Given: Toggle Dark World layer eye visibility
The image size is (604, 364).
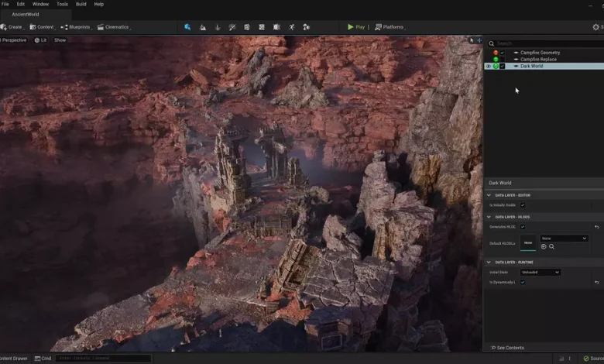Looking at the screenshot, I should click(488, 67).
